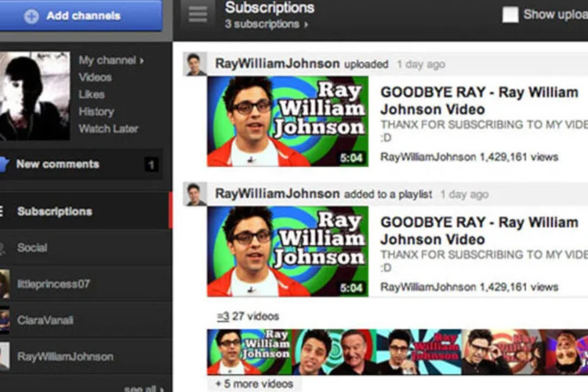Open History in the sidebar

point(96,111)
